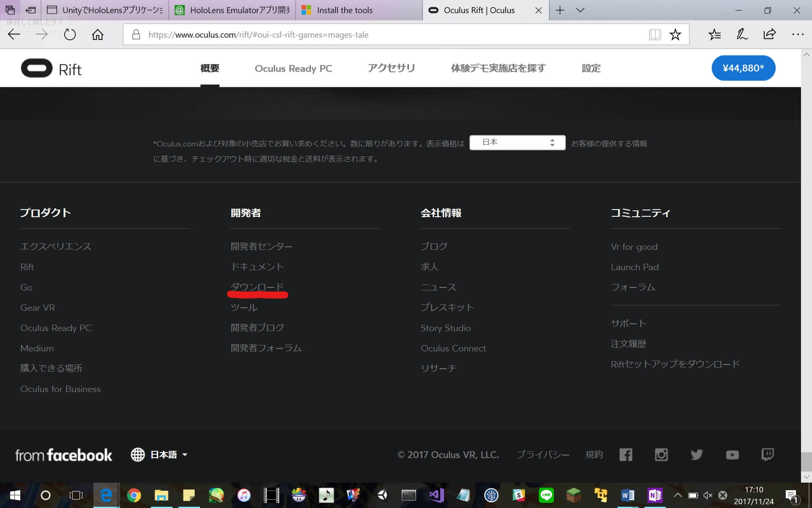
Task: Click the Share icon in Edge toolbar
Action: point(769,35)
